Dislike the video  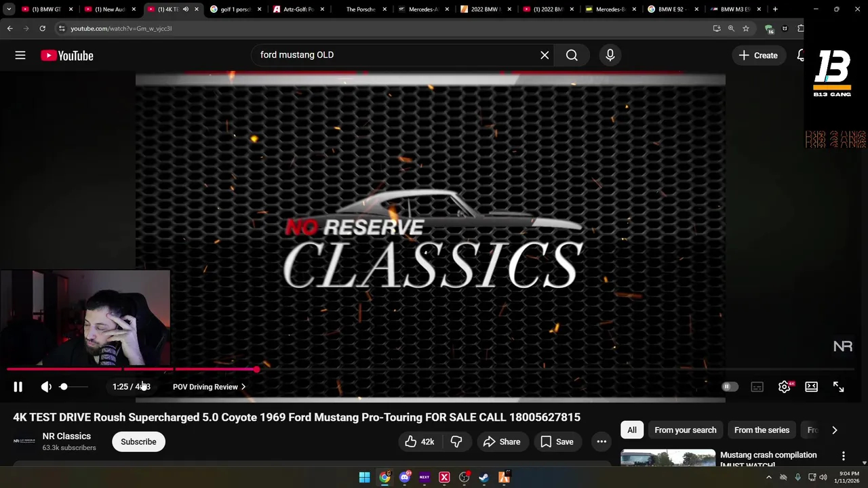click(456, 442)
